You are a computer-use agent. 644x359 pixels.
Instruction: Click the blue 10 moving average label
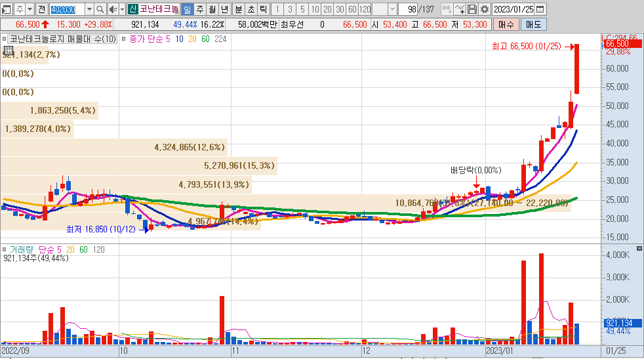click(179, 39)
